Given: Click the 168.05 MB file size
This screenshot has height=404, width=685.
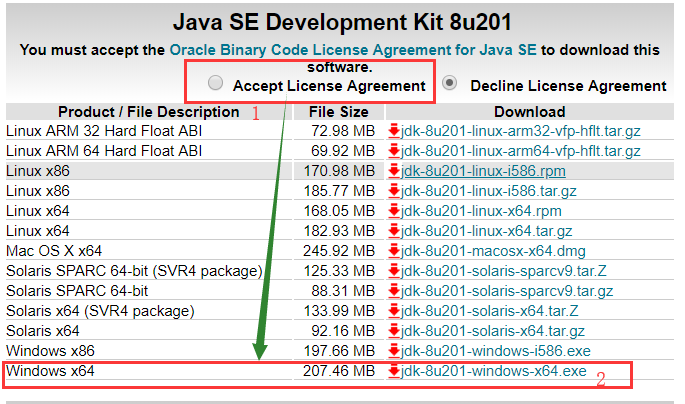Looking at the screenshot, I should tap(339, 211).
